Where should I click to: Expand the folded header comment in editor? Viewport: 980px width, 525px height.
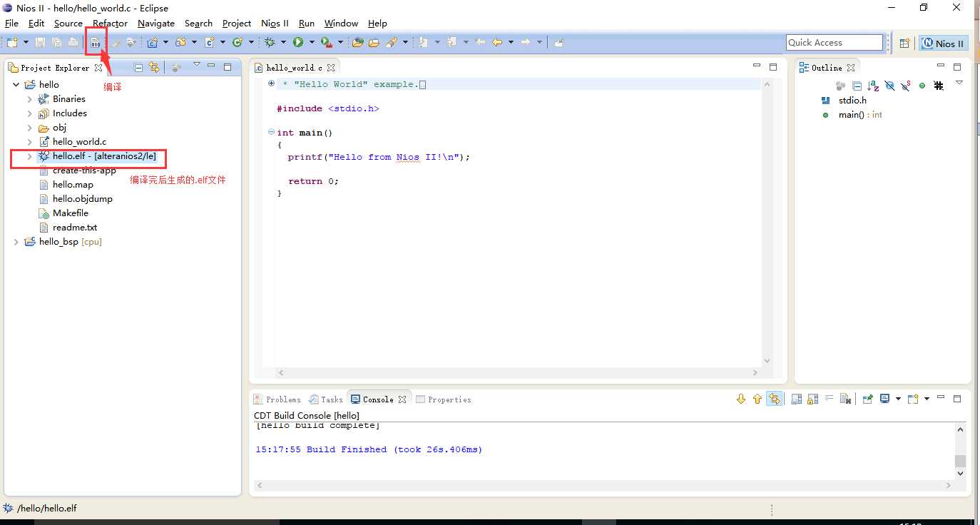click(271, 83)
